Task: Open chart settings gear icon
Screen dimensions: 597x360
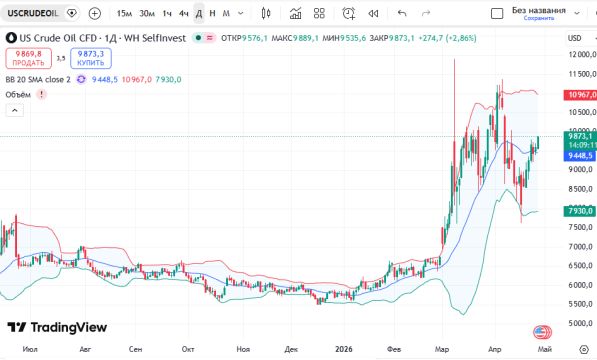Action: [583, 349]
